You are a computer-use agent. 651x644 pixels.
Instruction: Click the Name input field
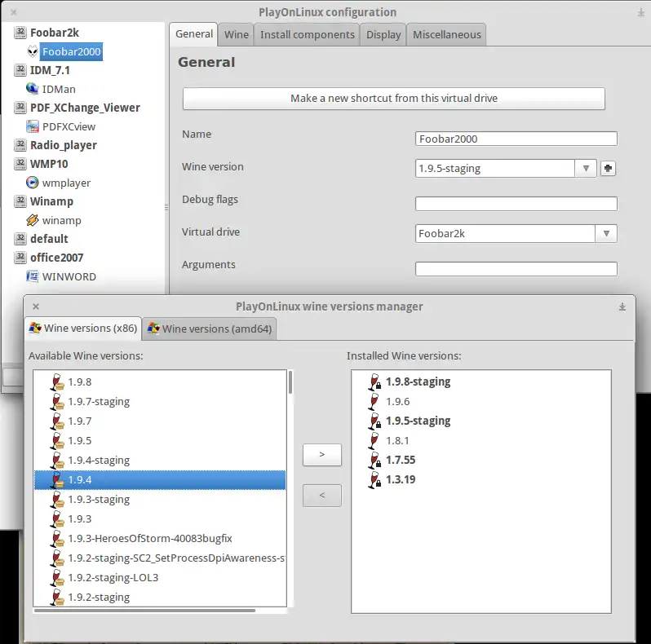coord(516,139)
